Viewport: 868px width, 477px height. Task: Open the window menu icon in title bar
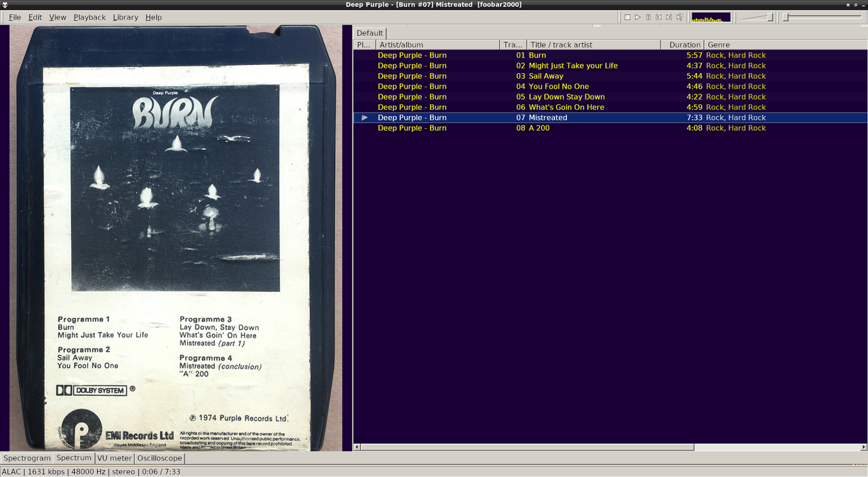pyautogui.click(x=5, y=5)
